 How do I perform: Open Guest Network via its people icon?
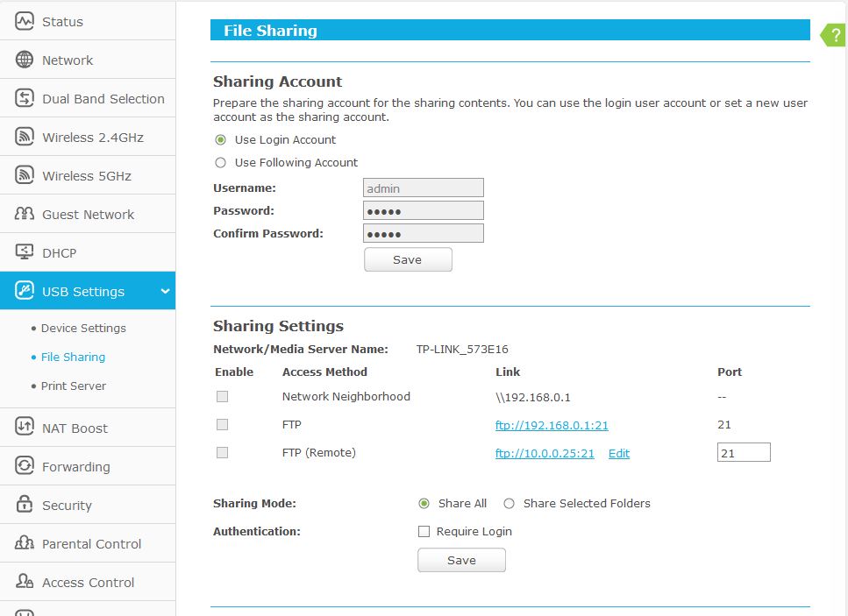point(25,214)
